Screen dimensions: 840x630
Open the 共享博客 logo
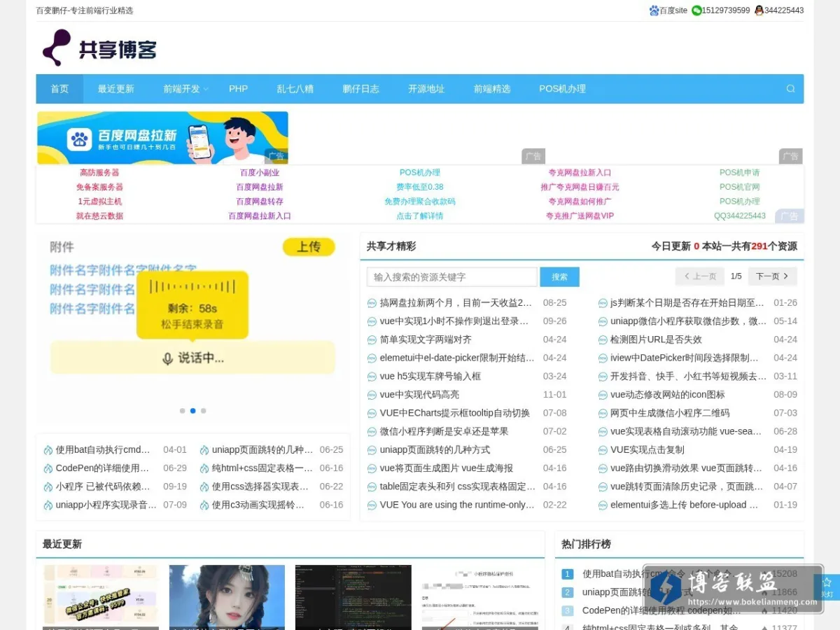tap(99, 48)
